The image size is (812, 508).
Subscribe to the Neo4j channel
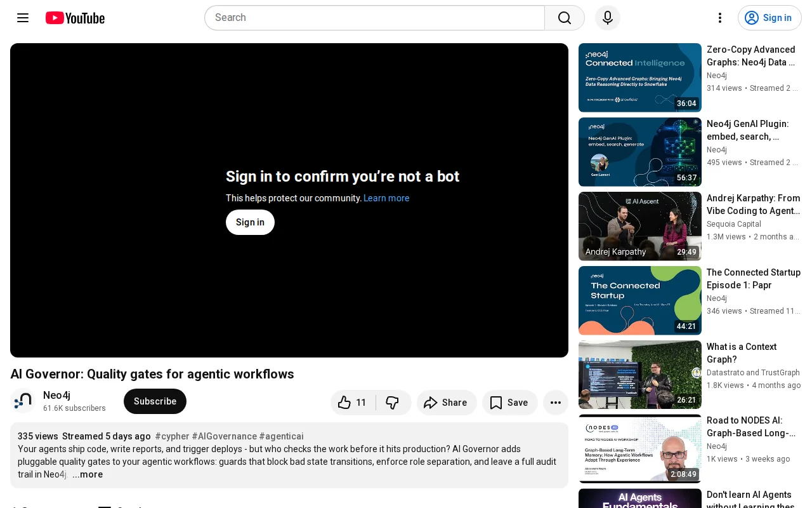pos(155,401)
